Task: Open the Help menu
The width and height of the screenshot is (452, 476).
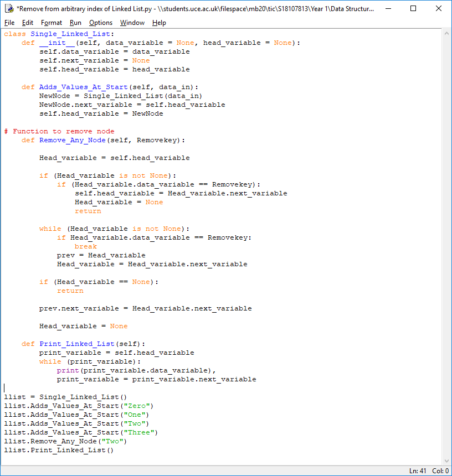Action: (159, 23)
